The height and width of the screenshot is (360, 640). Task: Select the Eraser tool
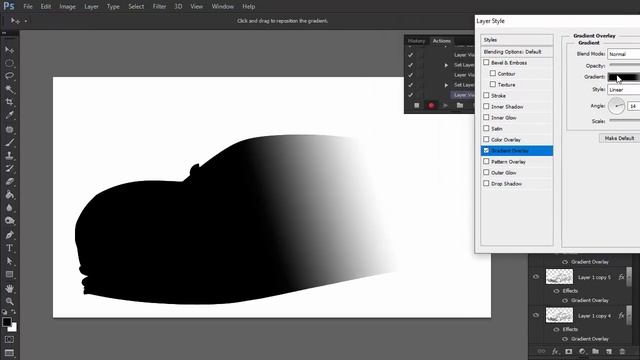pyautogui.click(x=9, y=182)
